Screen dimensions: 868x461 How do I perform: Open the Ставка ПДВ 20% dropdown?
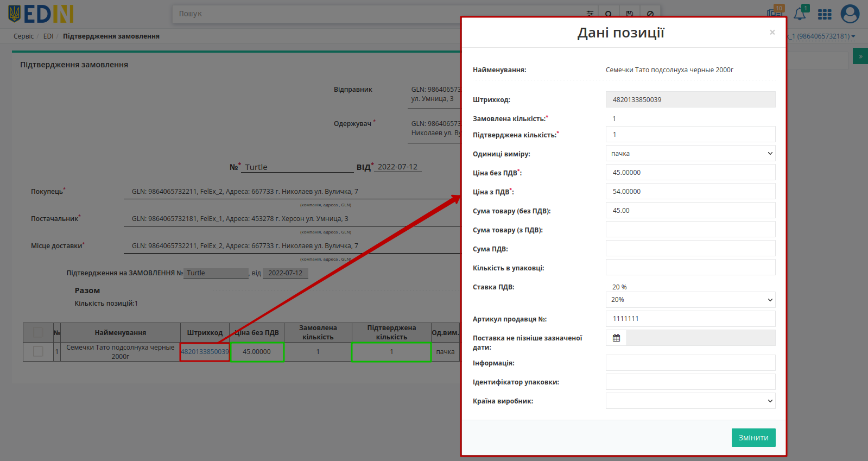tap(690, 300)
